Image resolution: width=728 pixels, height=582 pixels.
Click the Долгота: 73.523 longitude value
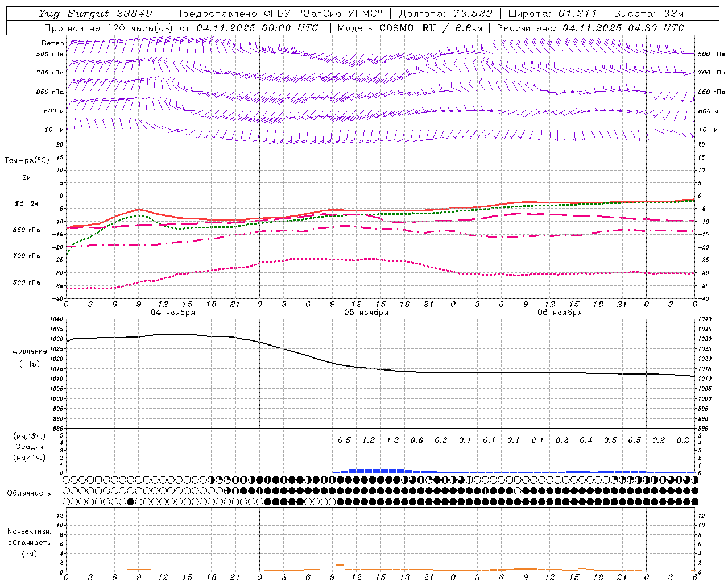click(x=446, y=14)
